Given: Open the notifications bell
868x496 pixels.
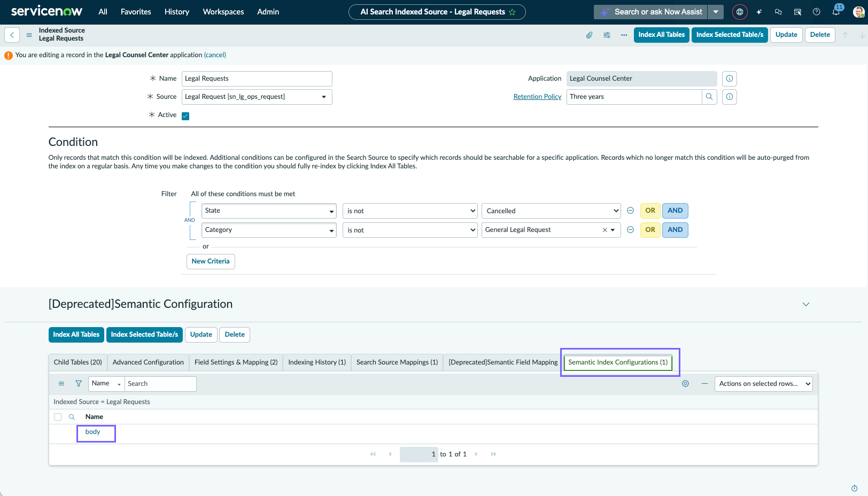Looking at the screenshot, I should coord(836,12).
